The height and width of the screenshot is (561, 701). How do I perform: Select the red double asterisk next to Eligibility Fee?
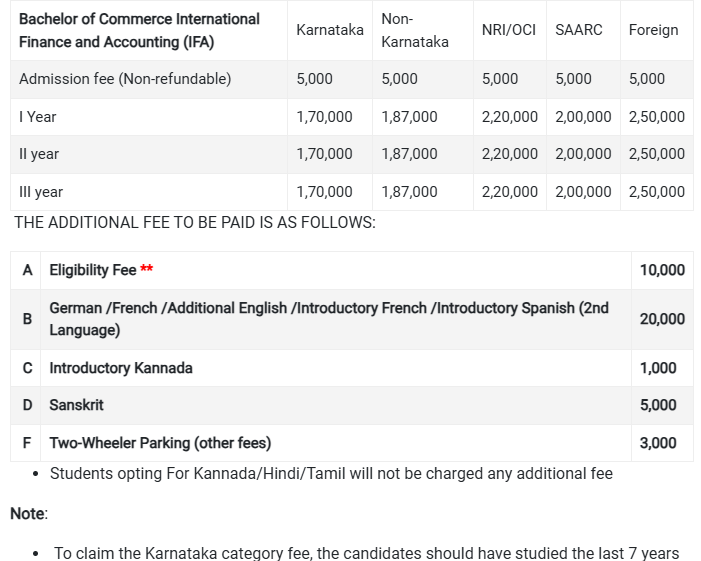pos(147,268)
